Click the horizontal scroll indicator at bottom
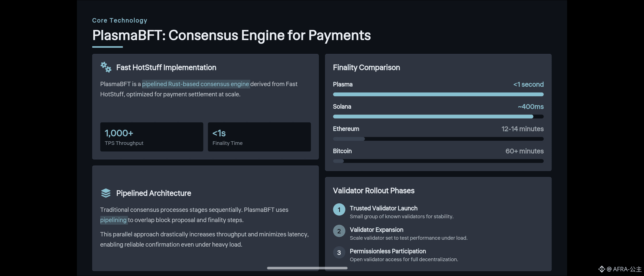 pyautogui.click(x=307, y=268)
